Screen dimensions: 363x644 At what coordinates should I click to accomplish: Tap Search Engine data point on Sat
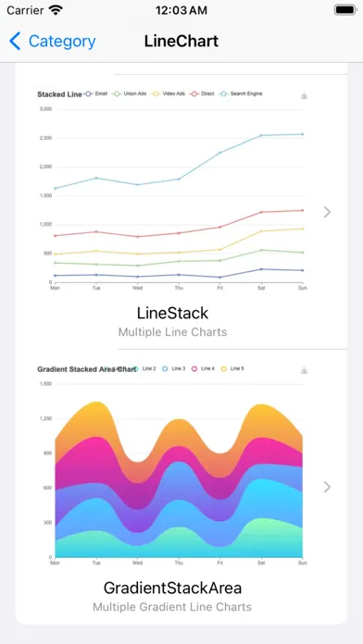coord(261,135)
